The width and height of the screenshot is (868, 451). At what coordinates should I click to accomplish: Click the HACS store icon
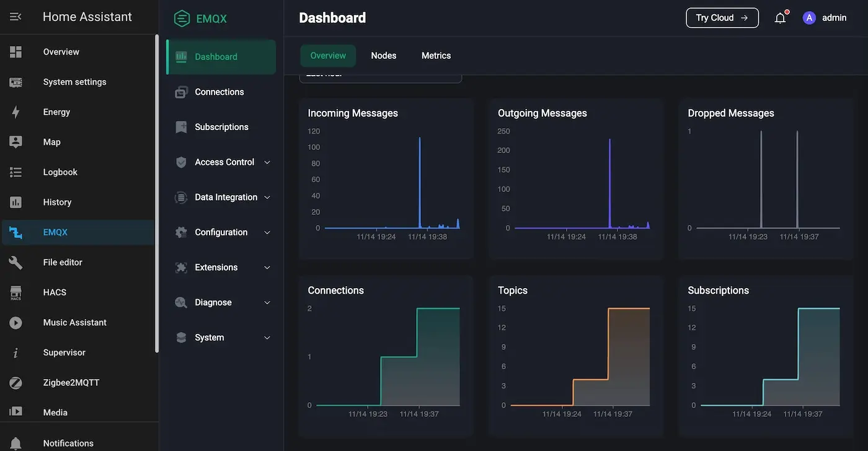tap(15, 292)
